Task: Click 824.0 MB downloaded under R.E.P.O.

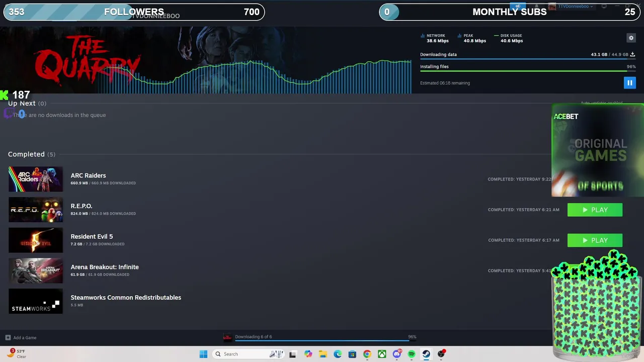Action: coord(103,214)
